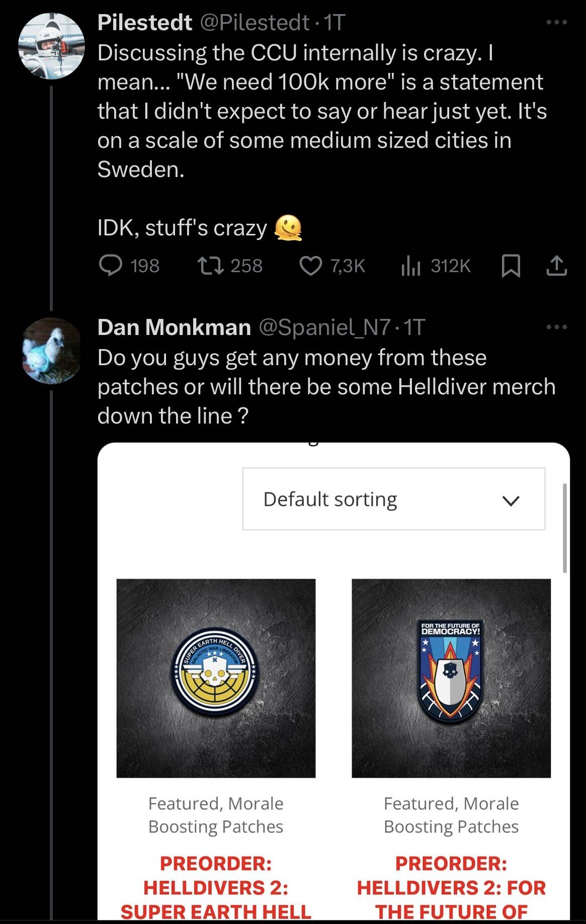Bookmark Pilestedt's tweet

pos(511,266)
